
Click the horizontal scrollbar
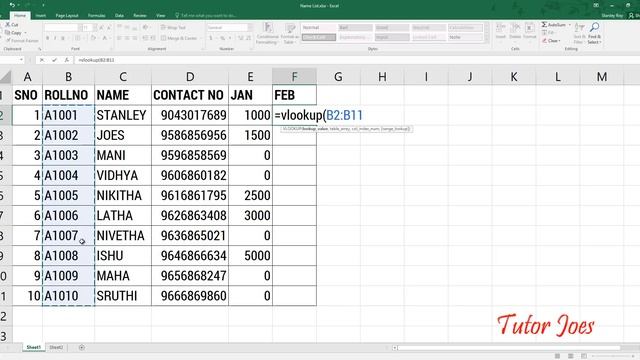(509, 348)
